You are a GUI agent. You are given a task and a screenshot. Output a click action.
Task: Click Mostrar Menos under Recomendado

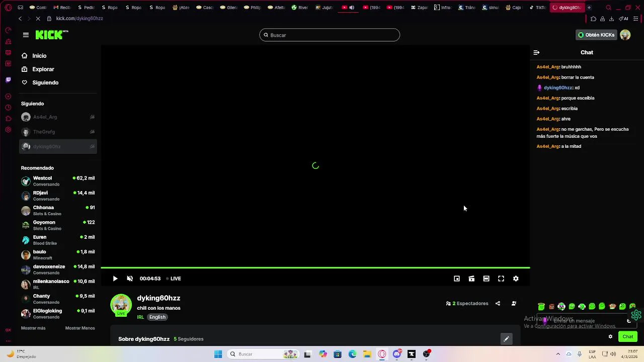pyautogui.click(x=80, y=328)
